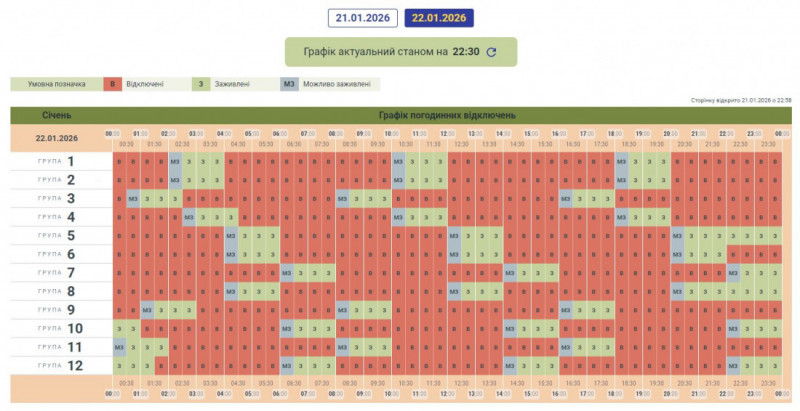This screenshot has height=411, width=800.
Task: Click the first МЗ cell in Група 11 row
Action: (120, 347)
